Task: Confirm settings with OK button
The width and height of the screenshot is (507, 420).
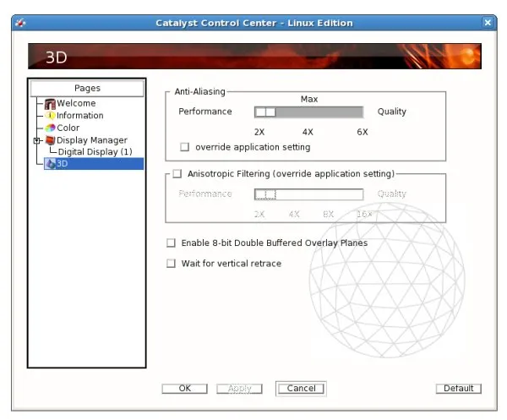Action: [x=184, y=389]
